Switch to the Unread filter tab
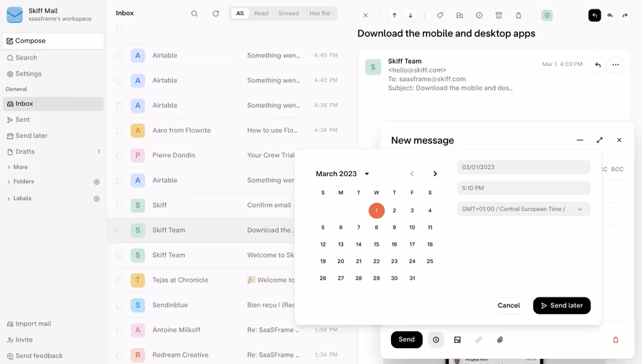Screen dimensions: 642x364 pos(289,14)
